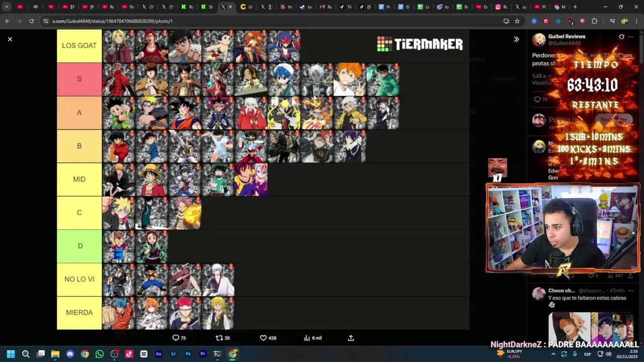Open the @Guibel4848 username link
The height and width of the screenshot is (362, 644).
click(565, 43)
